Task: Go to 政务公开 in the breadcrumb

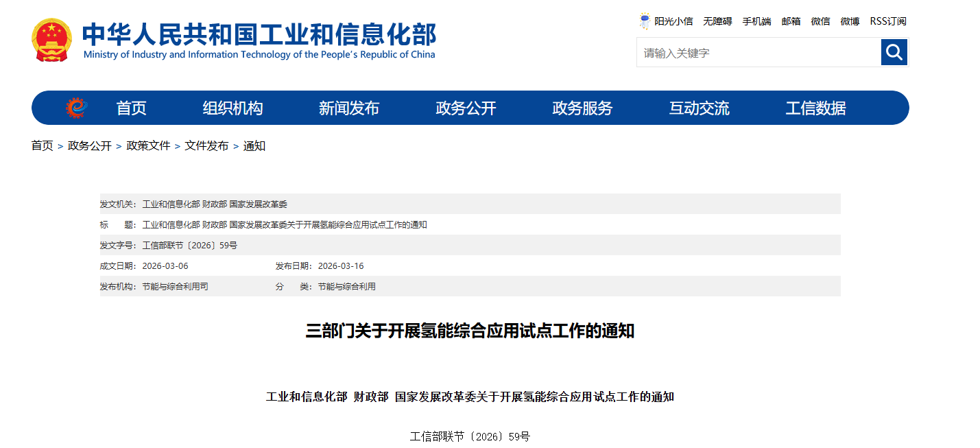Action: point(90,145)
